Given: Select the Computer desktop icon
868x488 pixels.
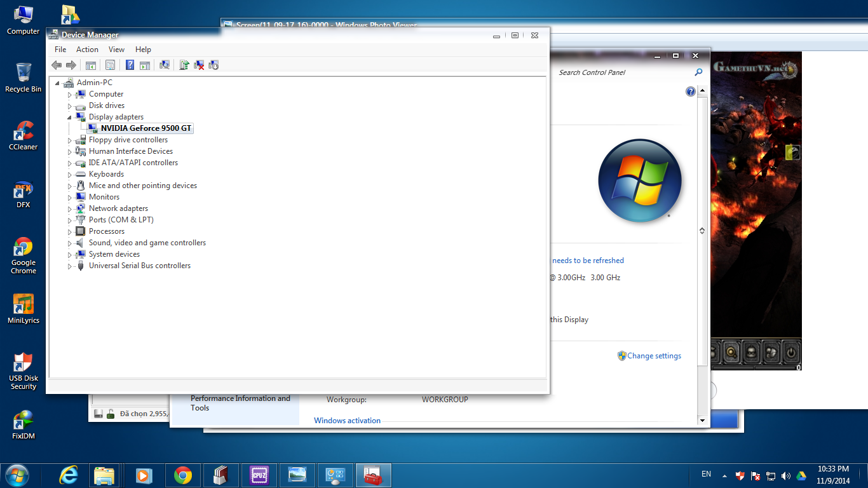Looking at the screenshot, I should (x=24, y=20).
